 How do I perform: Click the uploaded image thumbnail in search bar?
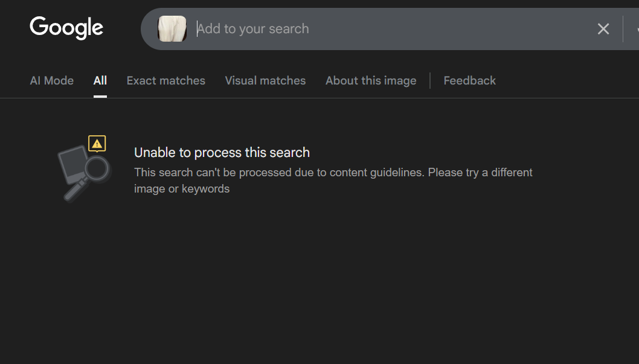click(172, 29)
